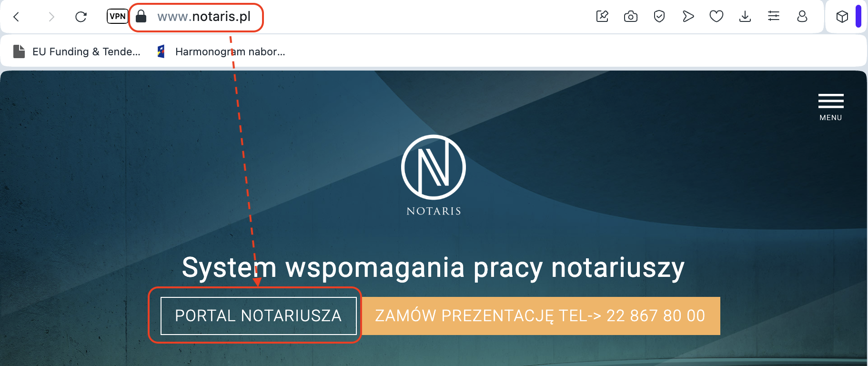Take a snapshot with camera icon

631,17
